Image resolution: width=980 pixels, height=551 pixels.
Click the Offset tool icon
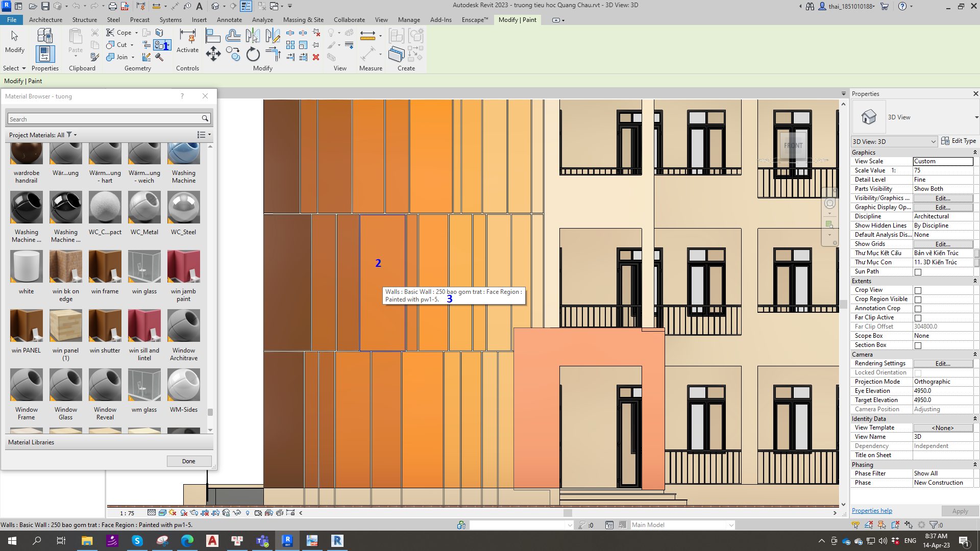[233, 36]
